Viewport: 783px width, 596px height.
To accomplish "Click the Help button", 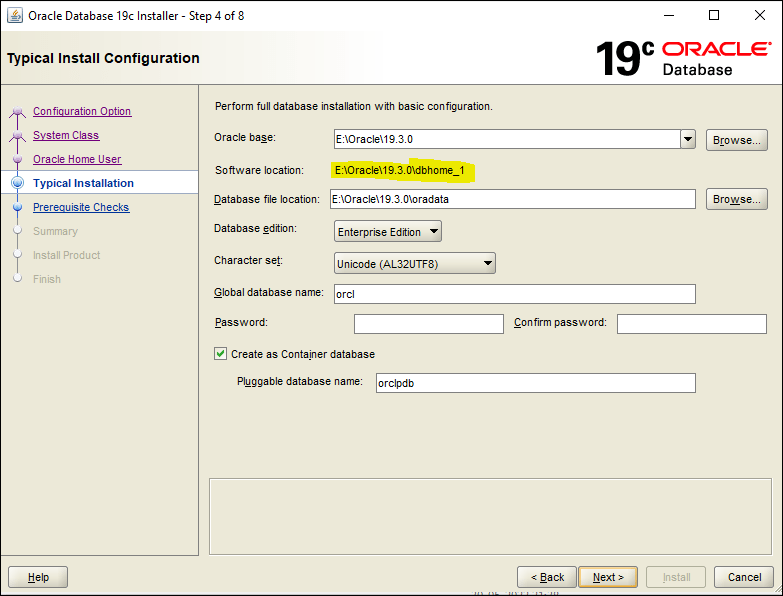I will [38, 577].
